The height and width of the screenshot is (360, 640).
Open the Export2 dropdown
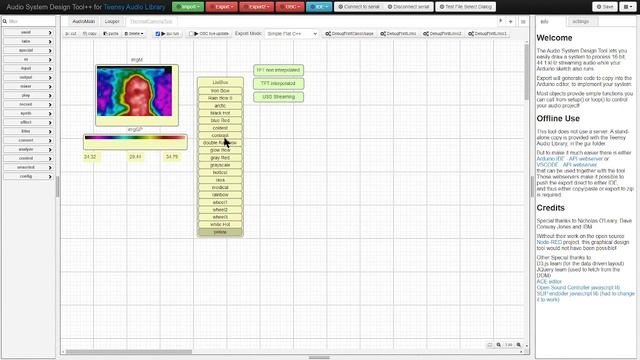coord(256,7)
